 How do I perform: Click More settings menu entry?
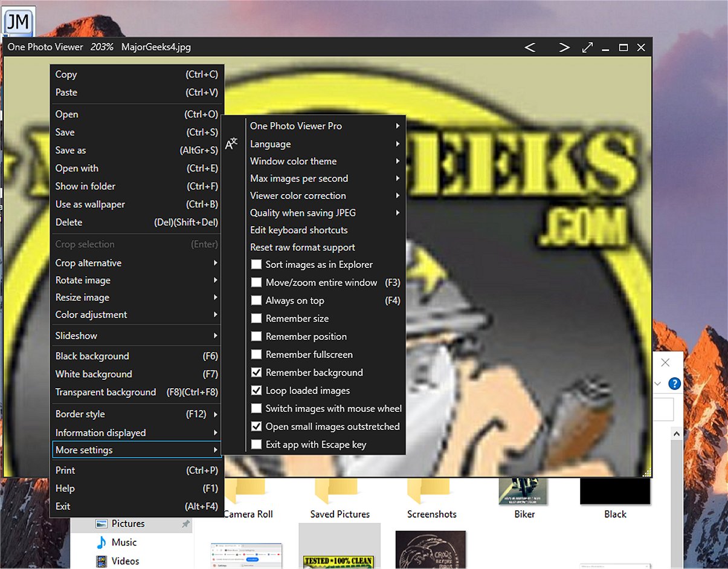point(137,450)
